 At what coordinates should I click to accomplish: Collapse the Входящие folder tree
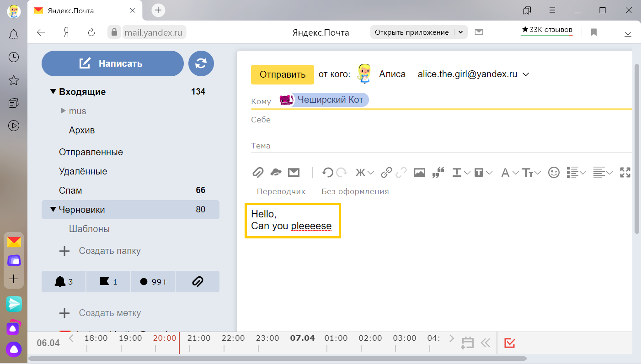click(x=53, y=92)
